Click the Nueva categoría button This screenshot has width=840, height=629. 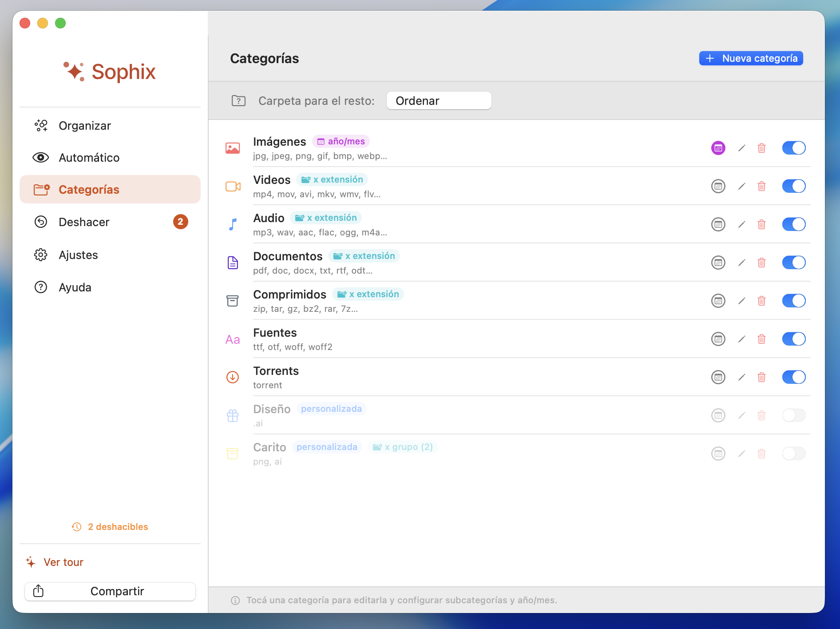pyautogui.click(x=751, y=58)
